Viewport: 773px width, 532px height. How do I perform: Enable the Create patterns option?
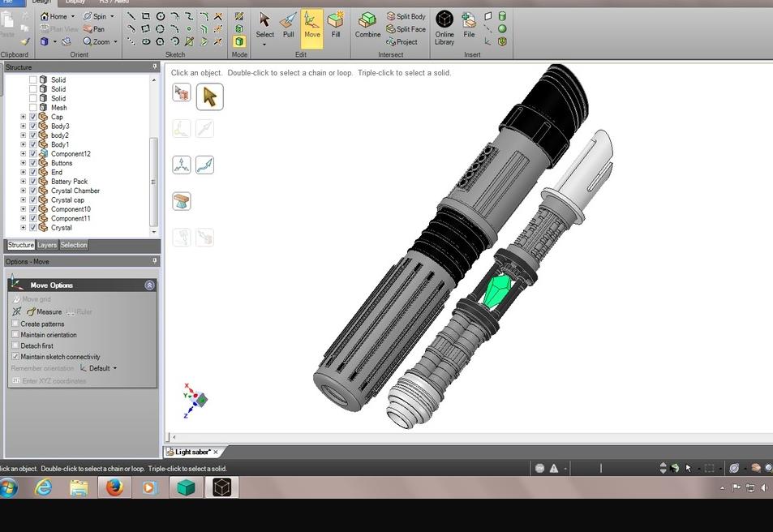(x=15, y=324)
